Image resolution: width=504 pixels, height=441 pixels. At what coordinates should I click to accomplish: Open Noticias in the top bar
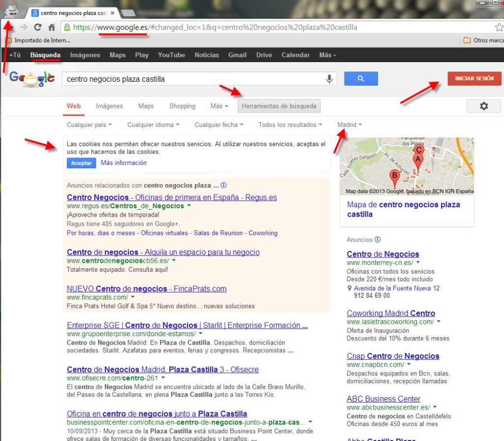(207, 55)
